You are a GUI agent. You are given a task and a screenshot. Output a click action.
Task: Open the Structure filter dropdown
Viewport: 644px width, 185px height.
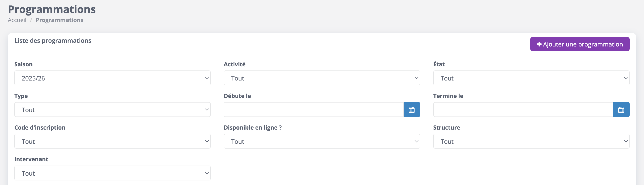pyautogui.click(x=531, y=141)
